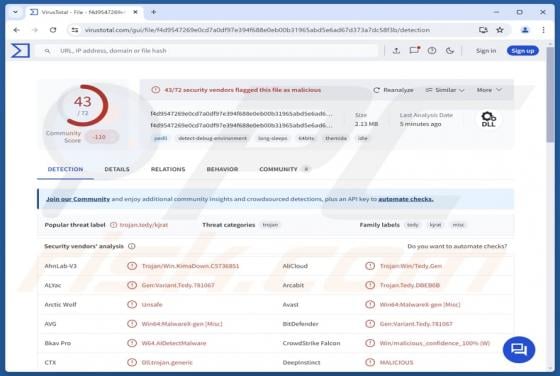Open the Relations tab
This screenshot has width=560, height=376.
[168, 169]
